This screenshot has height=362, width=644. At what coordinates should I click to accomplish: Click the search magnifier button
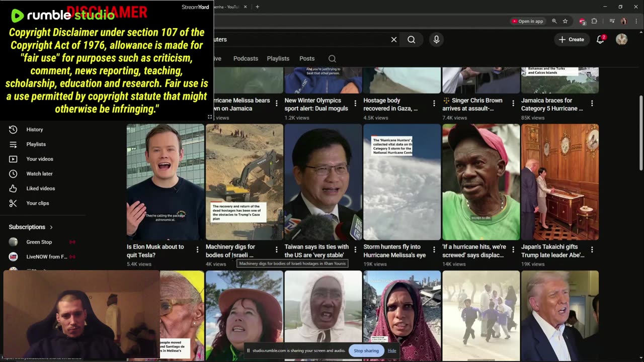tap(411, 40)
